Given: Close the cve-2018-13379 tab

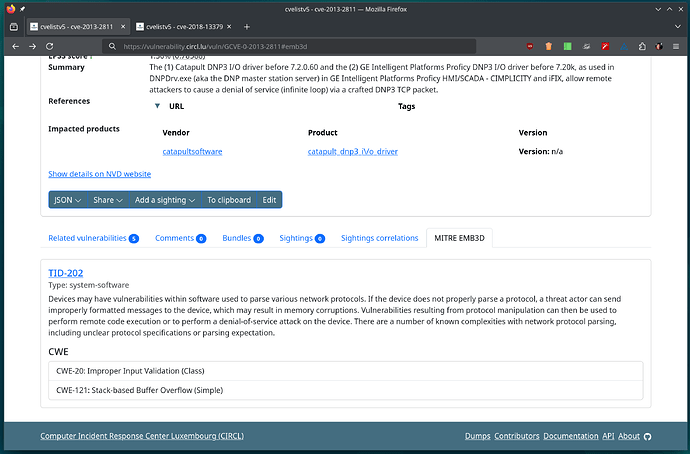Looking at the screenshot, I should (229, 27).
